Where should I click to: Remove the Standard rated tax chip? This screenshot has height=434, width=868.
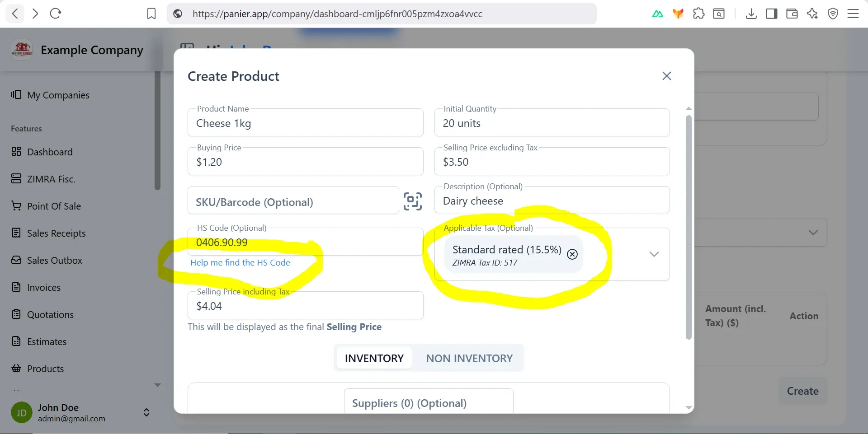[572, 254]
